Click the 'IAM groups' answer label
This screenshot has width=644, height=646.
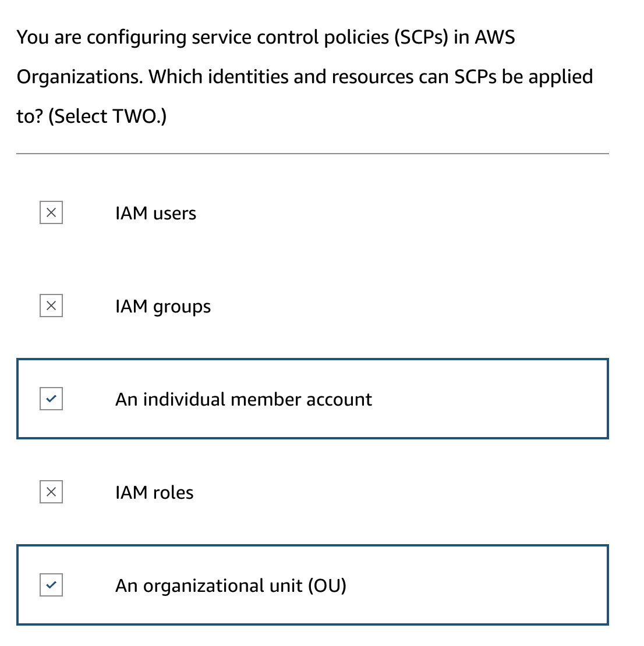point(163,307)
